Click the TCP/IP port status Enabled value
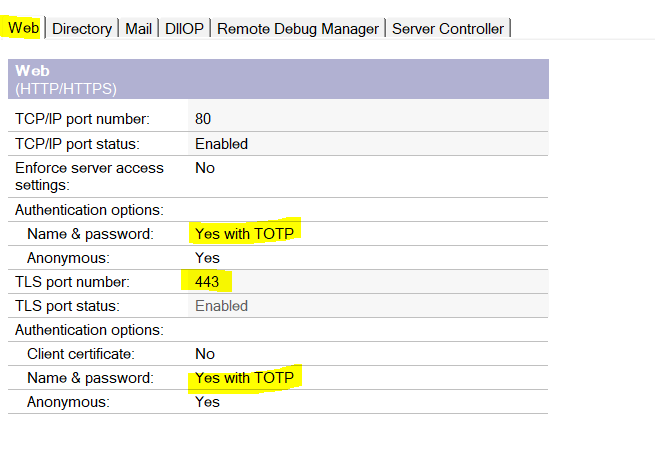 (x=221, y=144)
